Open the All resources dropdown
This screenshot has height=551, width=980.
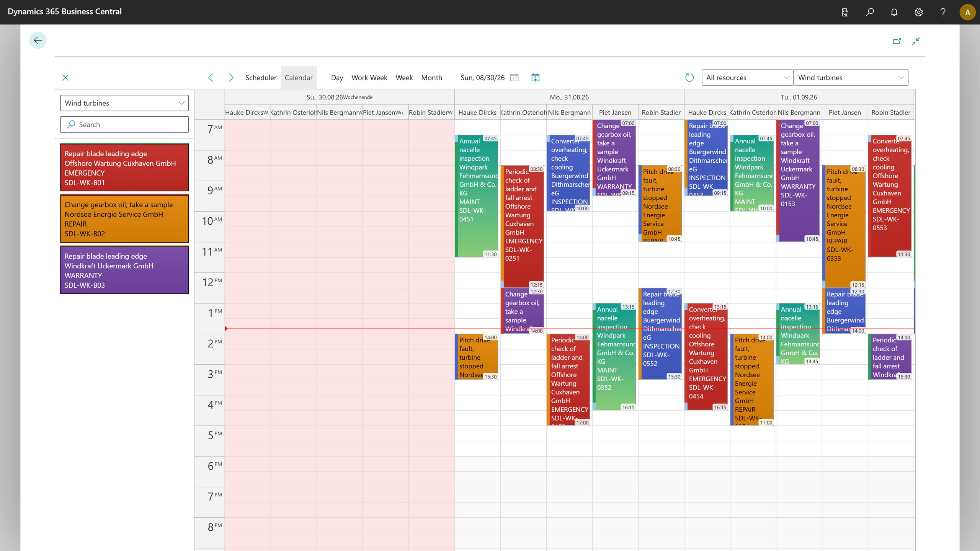pyautogui.click(x=747, y=77)
